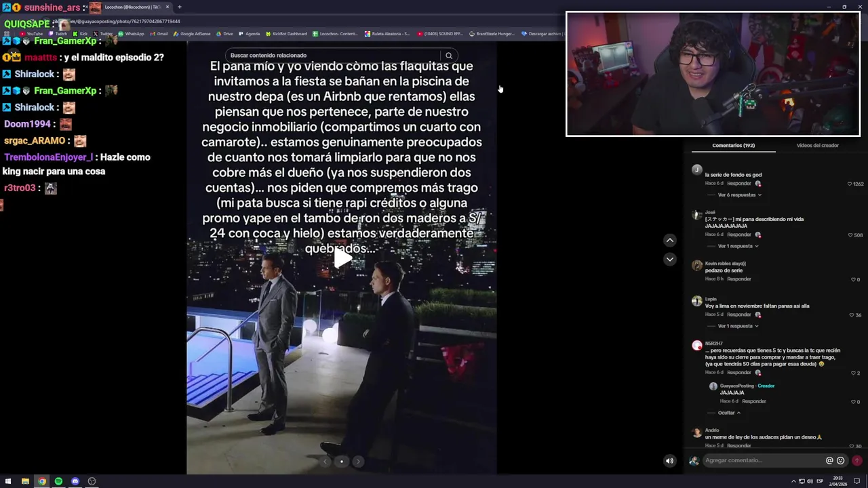Open the Gmail bookmark
Screen dimensions: 868x488
(x=159, y=34)
